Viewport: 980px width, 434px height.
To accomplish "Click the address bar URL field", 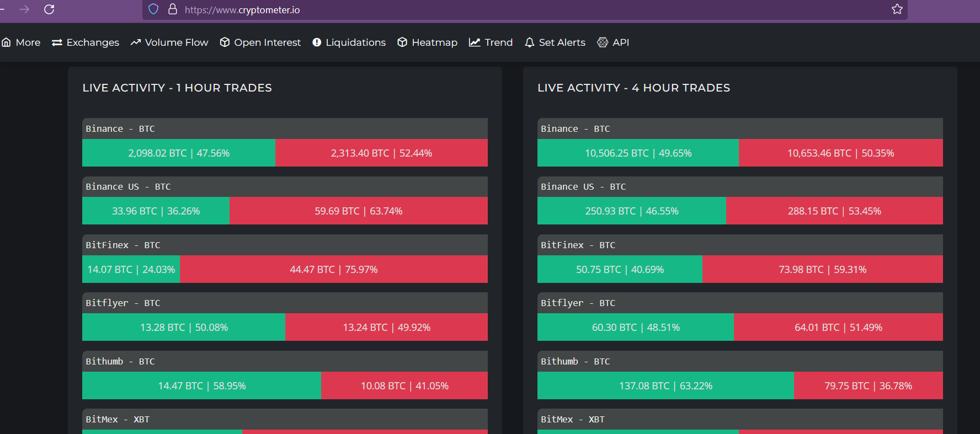I will pos(497,10).
